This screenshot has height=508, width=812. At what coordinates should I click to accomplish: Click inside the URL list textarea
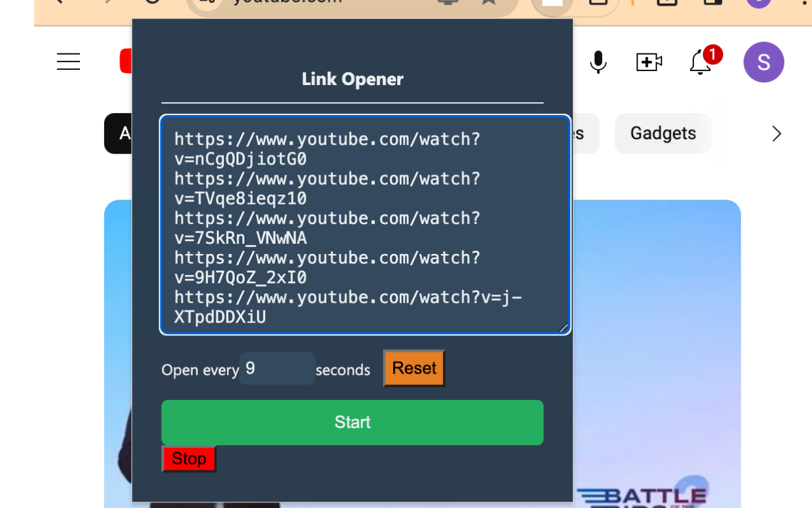pos(365,225)
